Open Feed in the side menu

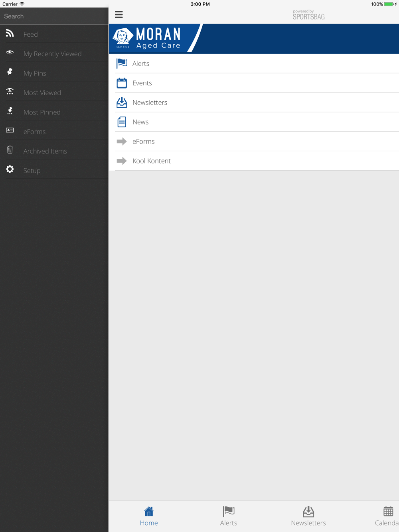[31, 34]
